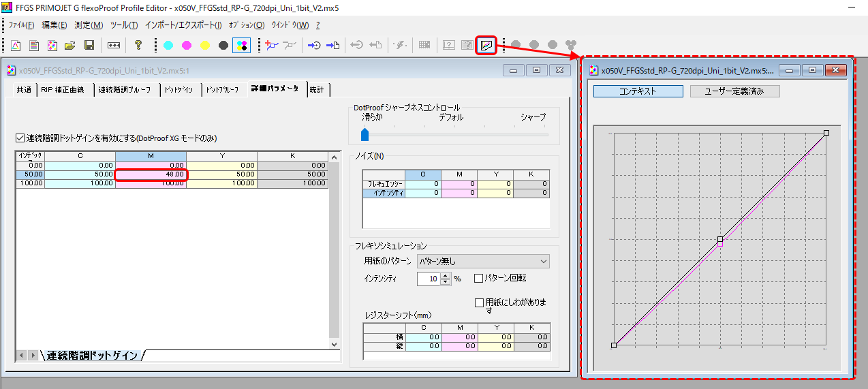Select the yellow channel circle in the toolbar

coord(205,46)
